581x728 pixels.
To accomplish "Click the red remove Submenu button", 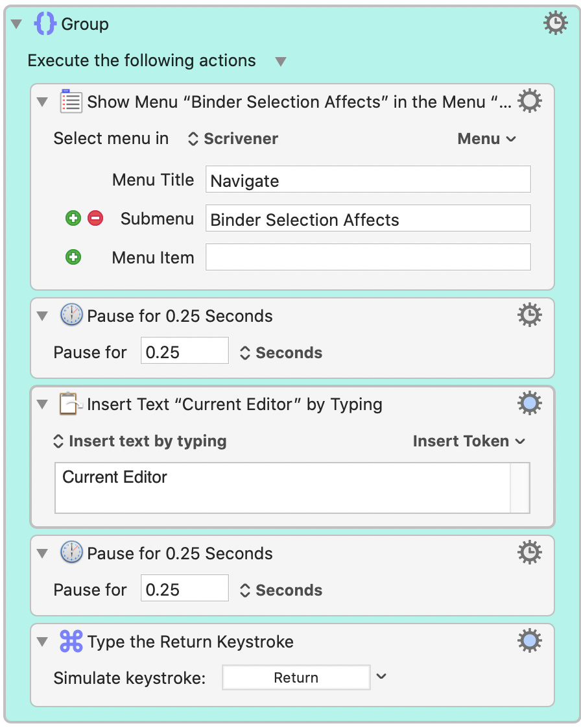I will pyautogui.click(x=95, y=218).
